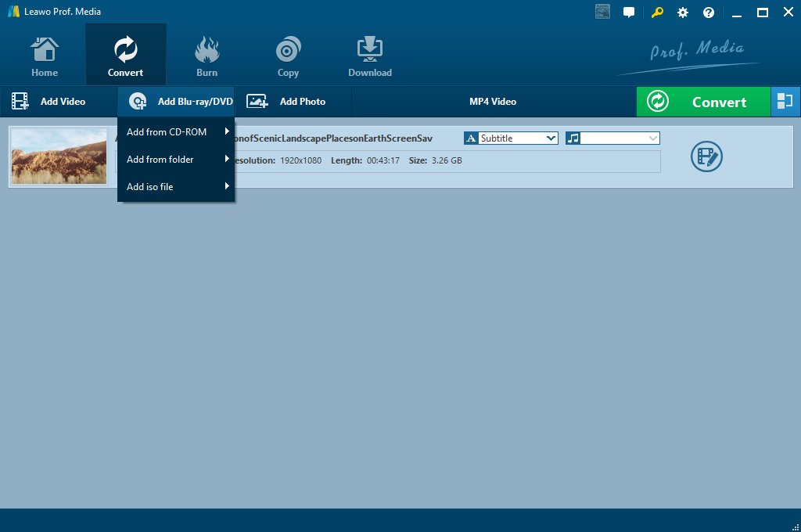Expand the Add iso file submenu arrow
The width and height of the screenshot is (801, 532).
coord(227,186)
